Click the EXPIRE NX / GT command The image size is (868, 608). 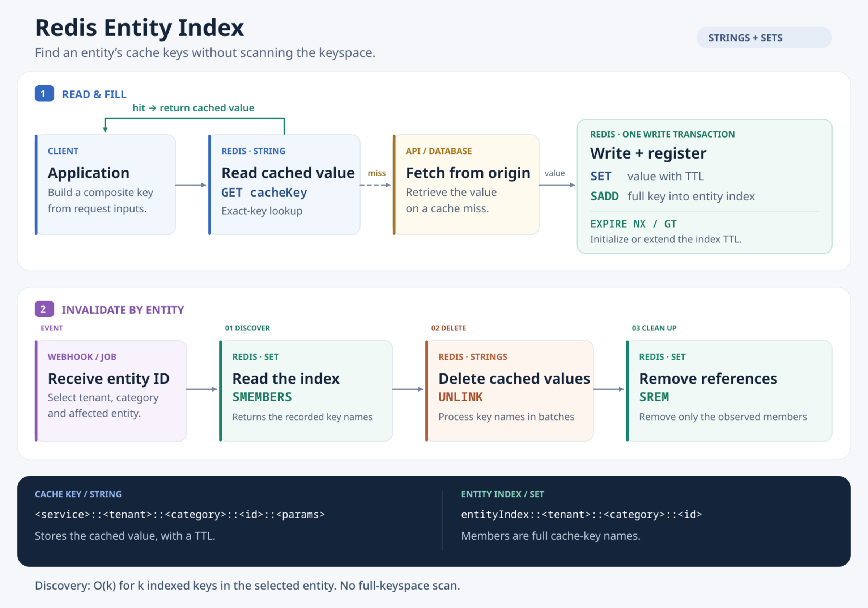[x=633, y=224]
